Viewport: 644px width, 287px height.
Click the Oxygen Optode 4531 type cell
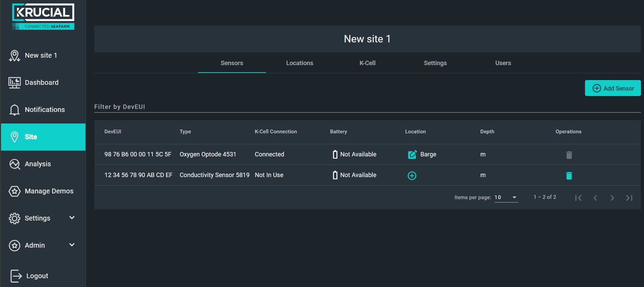[208, 154]
